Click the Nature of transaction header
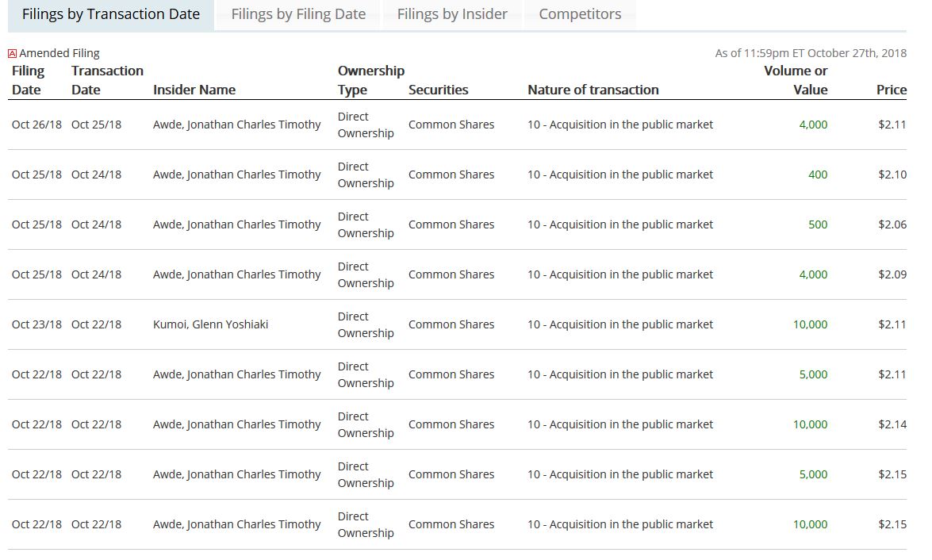 click(x=593, y=90)
